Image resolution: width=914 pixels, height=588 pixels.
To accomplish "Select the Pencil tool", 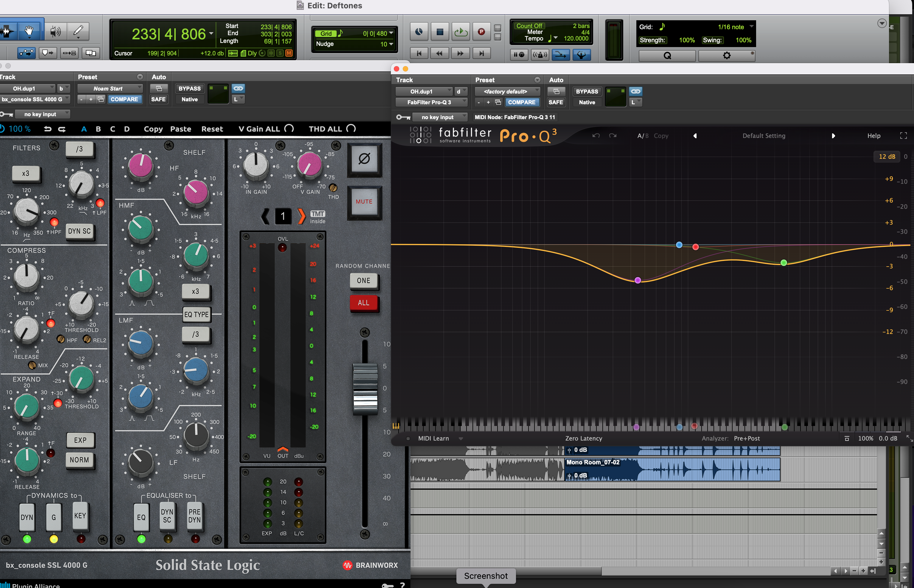I will [x=78, y=31].
